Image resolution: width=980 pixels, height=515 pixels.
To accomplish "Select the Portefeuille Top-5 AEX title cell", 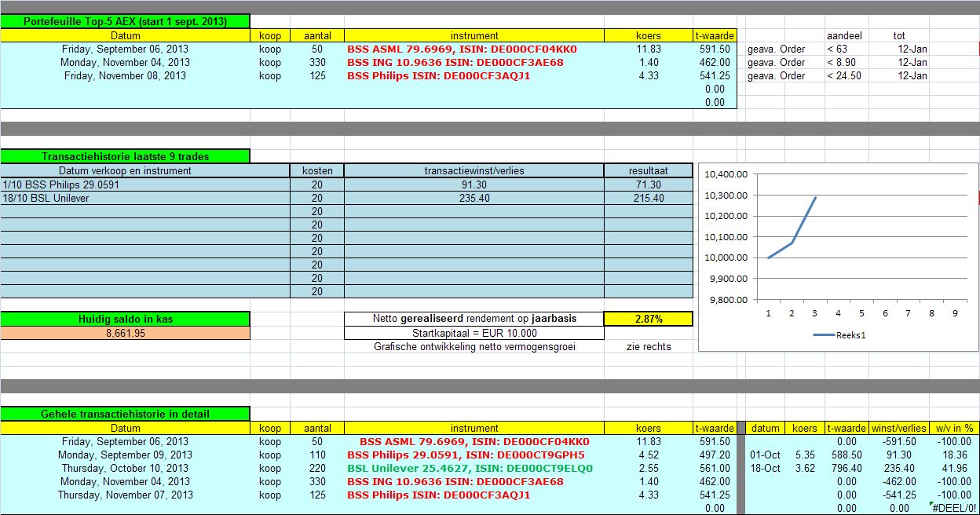I will [125, 22].
